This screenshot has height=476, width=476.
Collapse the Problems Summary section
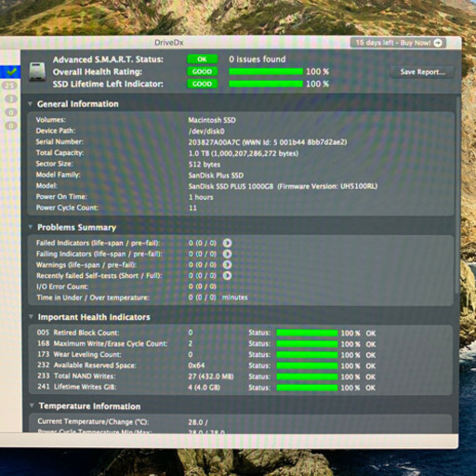[x=31, y=227]
